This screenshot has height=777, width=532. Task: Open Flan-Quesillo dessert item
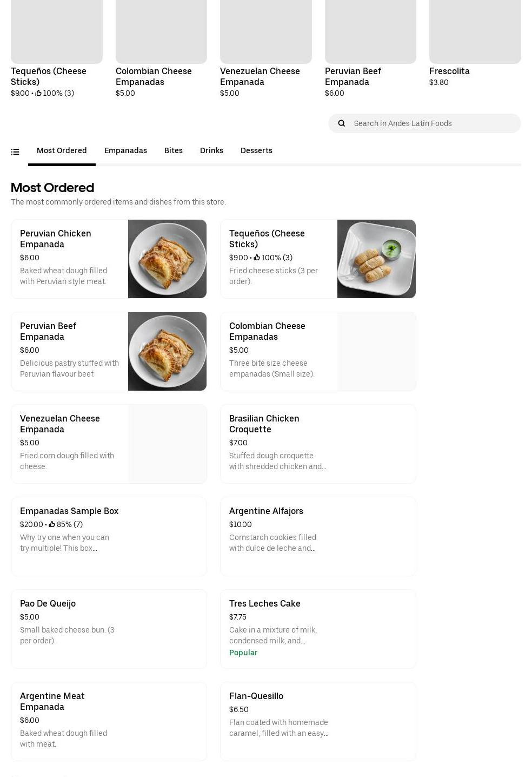pos(318,721)
